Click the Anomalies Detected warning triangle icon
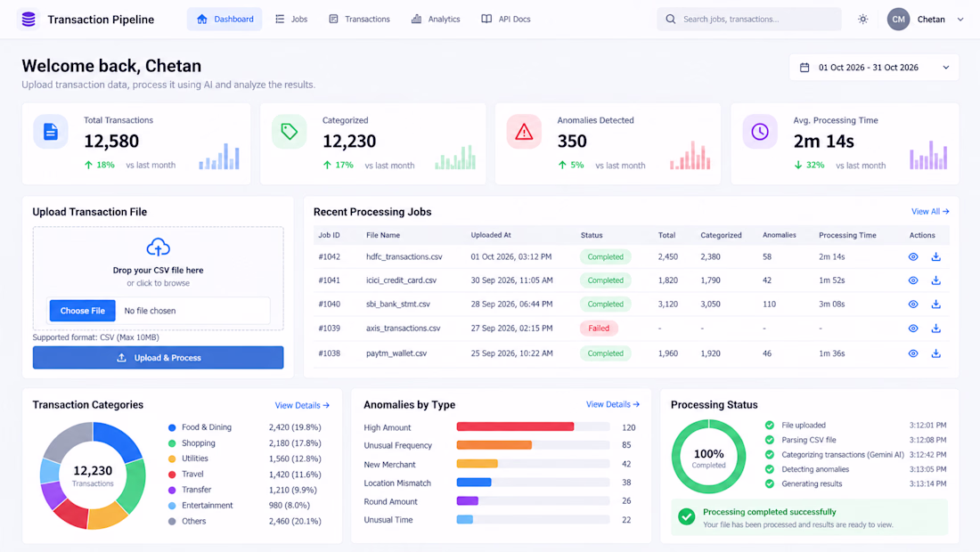 (x=524, y=132)
